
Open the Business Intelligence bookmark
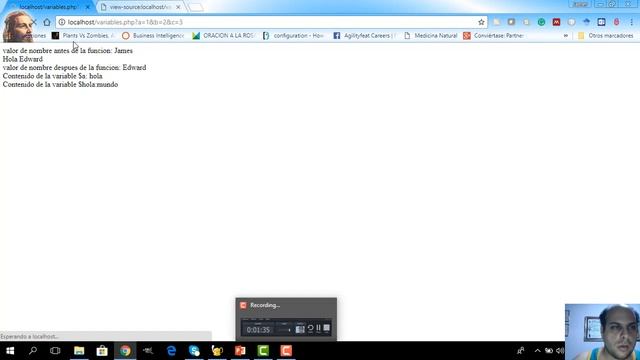click(153, 36)
